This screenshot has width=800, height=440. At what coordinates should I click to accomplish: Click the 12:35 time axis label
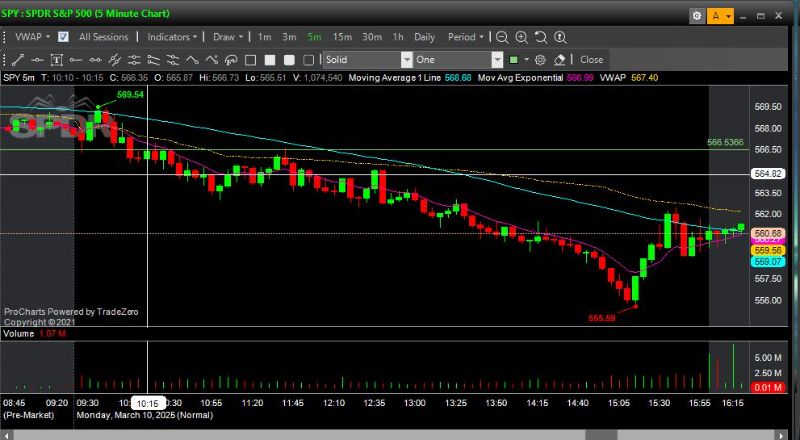point(374,403)
